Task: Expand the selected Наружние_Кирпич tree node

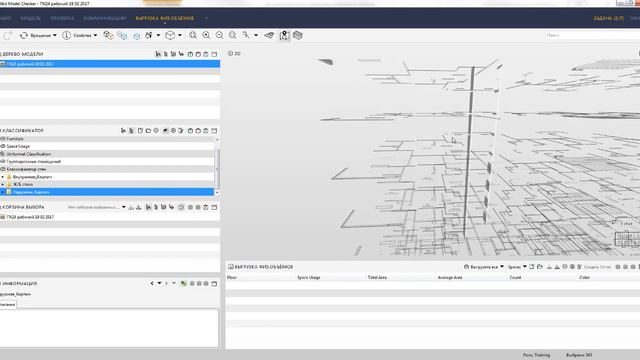Action: [x=3, y=192]
